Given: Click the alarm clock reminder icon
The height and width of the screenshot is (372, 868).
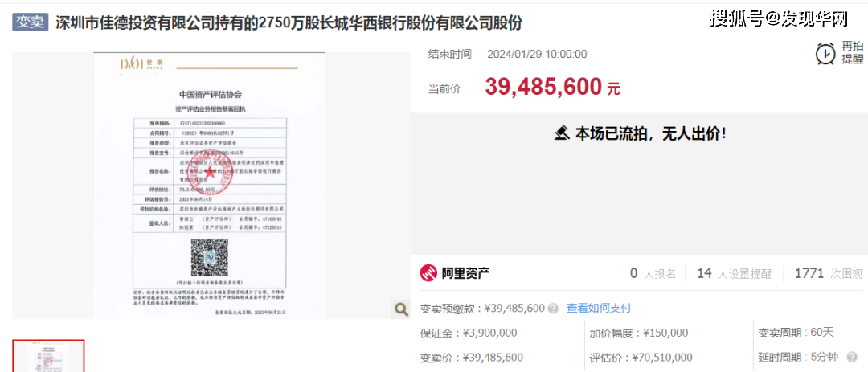Looking at the screenshot, I should point(825,53).
